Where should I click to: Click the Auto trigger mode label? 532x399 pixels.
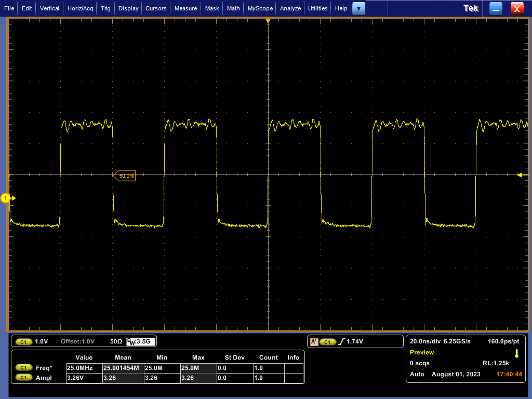point(417,374)
